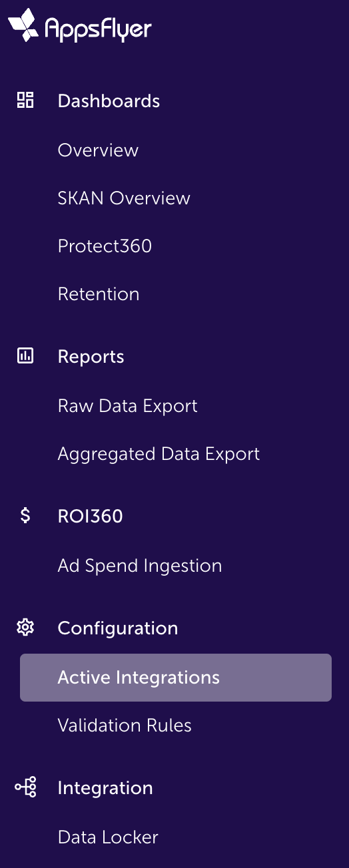
Task: Select the Retention dashboard
Action: pyautogui.click(x=99, y=294)
